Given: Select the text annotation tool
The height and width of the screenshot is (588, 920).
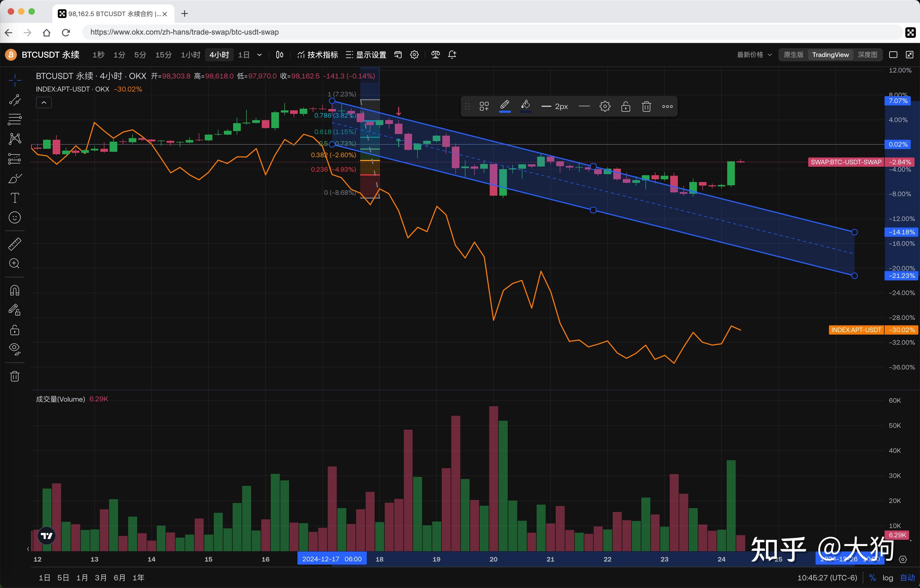Looking at the screenshot, I should 14,198.
